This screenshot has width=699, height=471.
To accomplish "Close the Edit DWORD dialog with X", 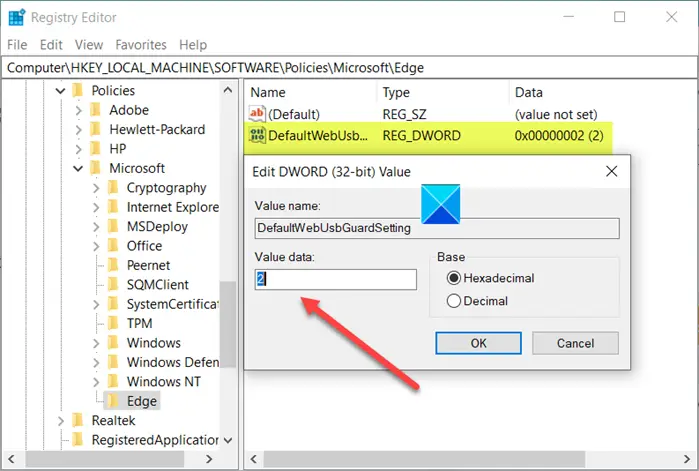I will [x=612, y=171].
